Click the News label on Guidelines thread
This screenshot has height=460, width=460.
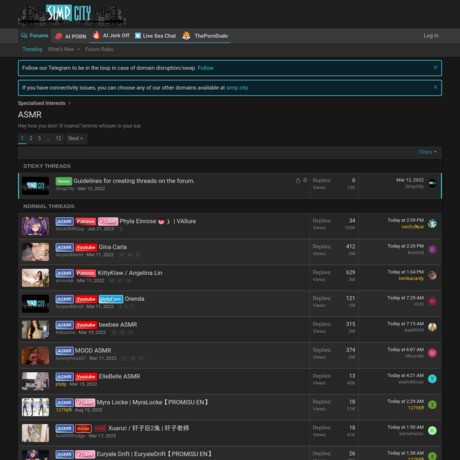tap(64, 181)
